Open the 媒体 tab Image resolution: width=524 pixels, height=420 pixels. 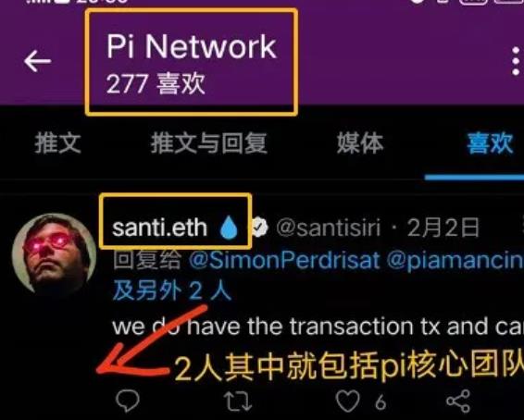[x=360, y=142]
